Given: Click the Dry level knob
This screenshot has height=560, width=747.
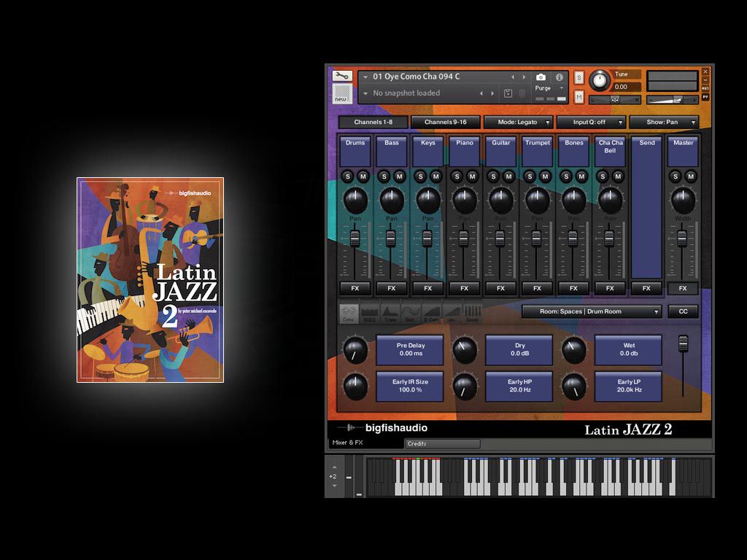Looking at the screenshot, I should (x=465, y=350).
